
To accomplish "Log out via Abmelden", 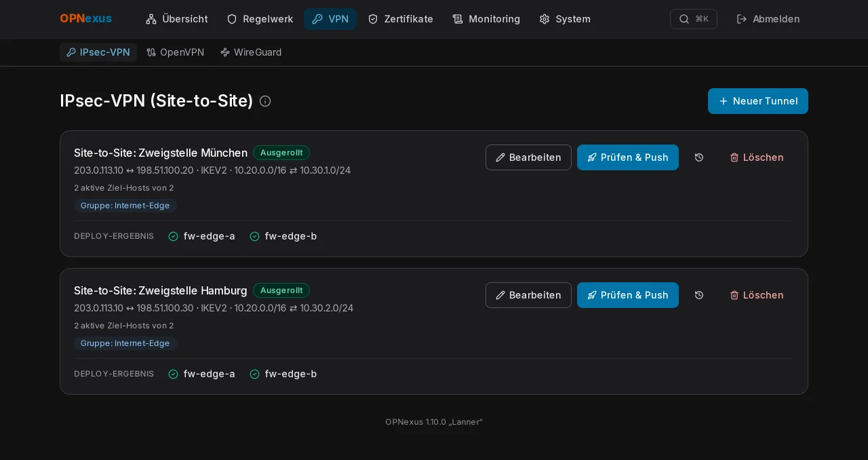I will 768,19.
